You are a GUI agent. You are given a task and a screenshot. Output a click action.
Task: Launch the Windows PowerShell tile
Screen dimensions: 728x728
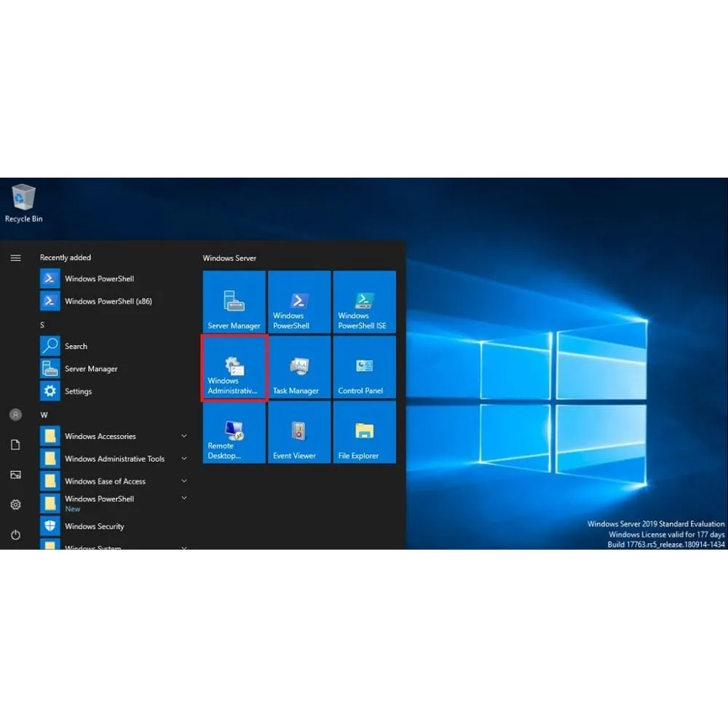tap(299, 302)
